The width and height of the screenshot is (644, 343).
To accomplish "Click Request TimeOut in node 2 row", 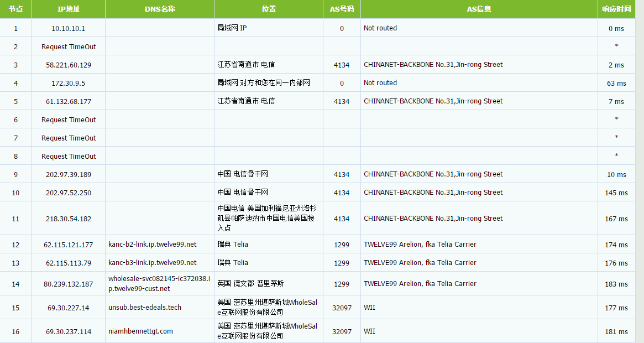I will (69, 47).
